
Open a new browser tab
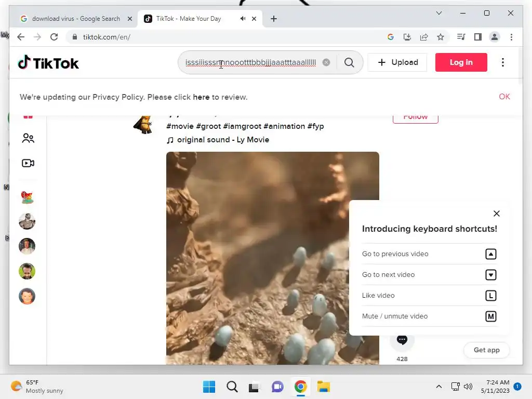pos(274,19)
